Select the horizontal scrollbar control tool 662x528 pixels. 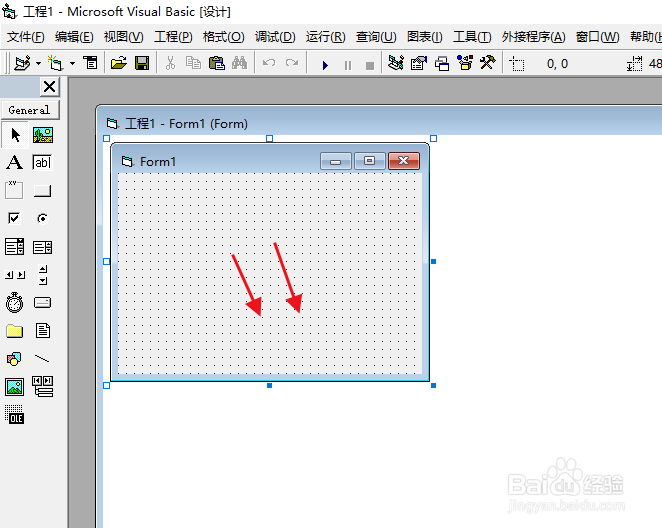pos(14,275)
